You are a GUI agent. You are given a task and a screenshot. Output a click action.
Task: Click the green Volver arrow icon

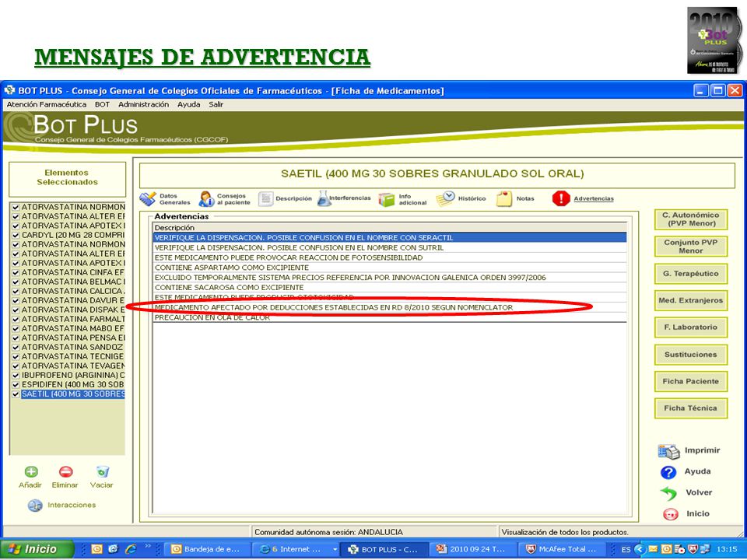coord(668,493)
